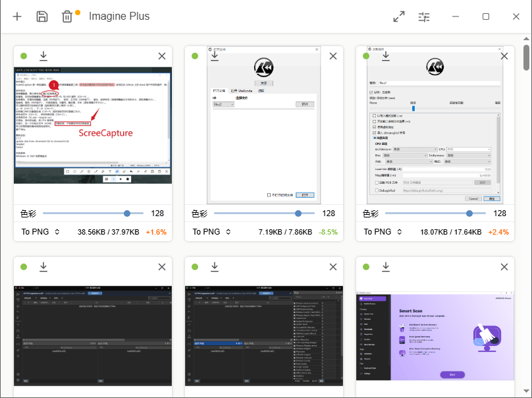The image size is (532, 398).
Task: Download the Smart Scan purple image card
Action: (x=386, y=267)
